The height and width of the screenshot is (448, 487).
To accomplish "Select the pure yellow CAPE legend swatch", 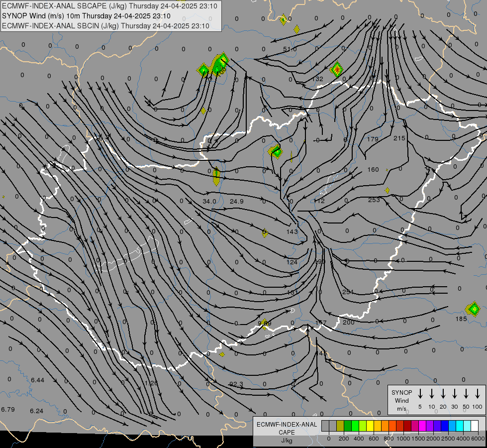I will pyautogui.click(x=370, y=426).
